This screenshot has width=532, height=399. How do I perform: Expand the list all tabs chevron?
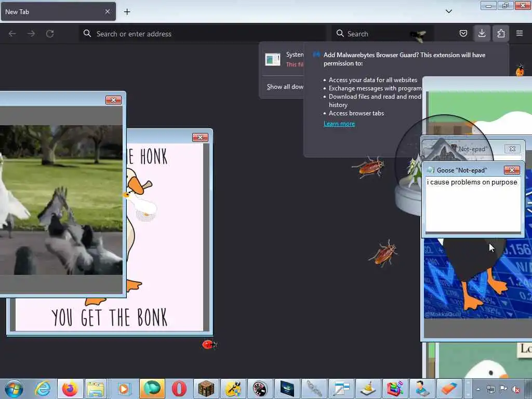(x=448, y=11)
